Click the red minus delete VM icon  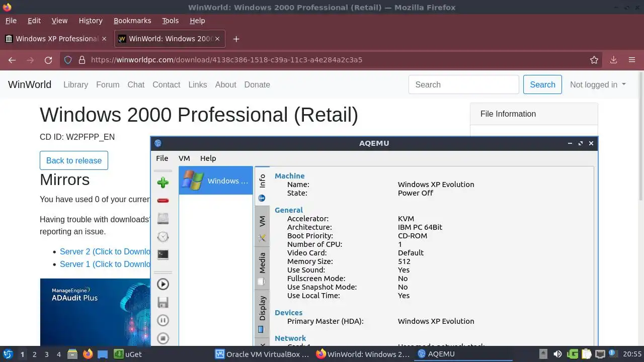pyautogui.click(x=163, y=201)
